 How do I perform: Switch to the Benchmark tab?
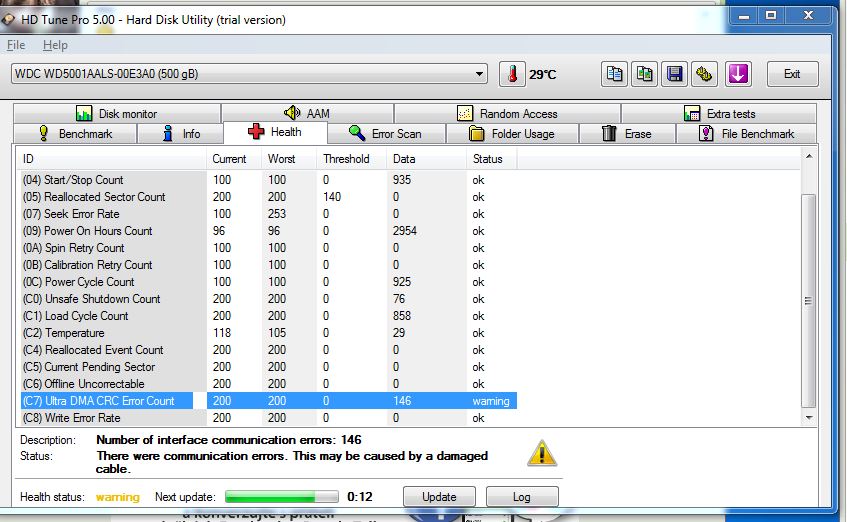coord(75,133)
